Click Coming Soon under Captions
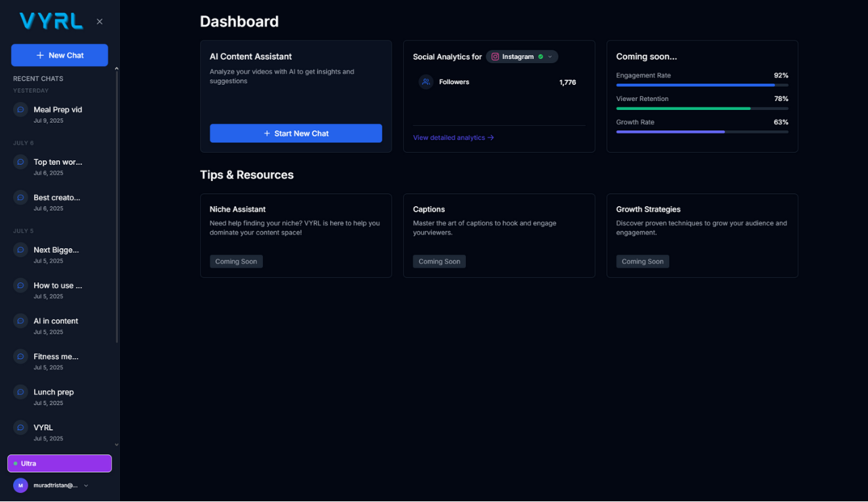 coord(439,261)
